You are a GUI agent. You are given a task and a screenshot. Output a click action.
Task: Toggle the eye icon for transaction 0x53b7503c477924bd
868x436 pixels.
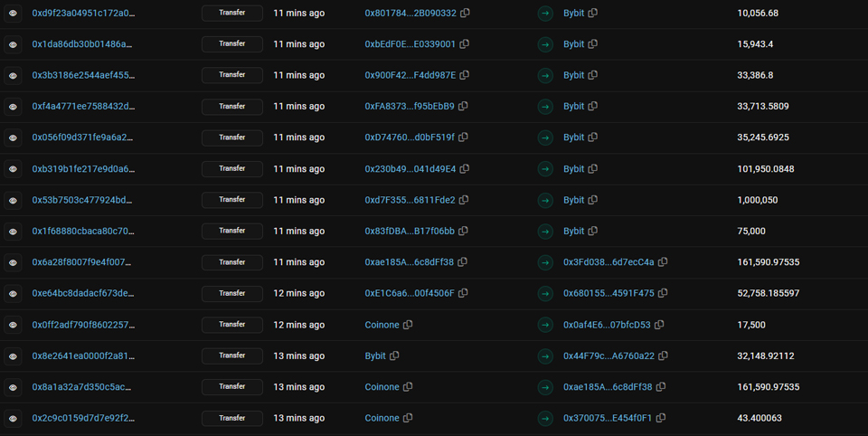(x=13, y=200)
